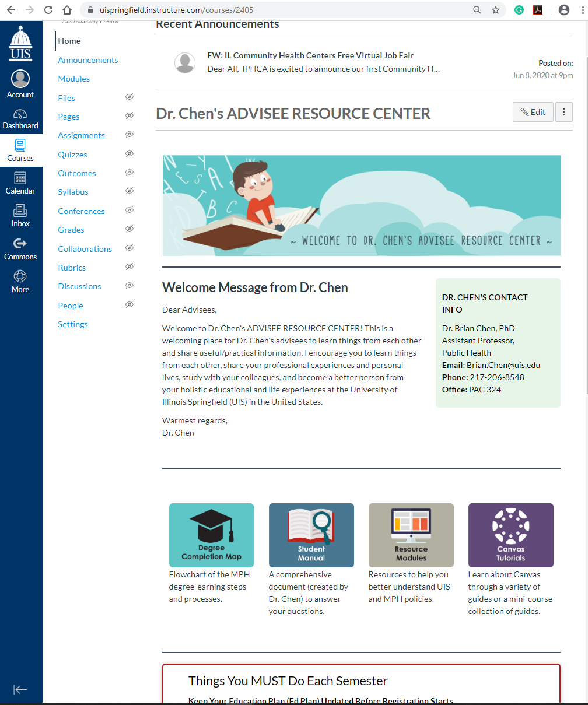Click the UIS logo in global navigation
This screenshot has height=705, width=588.
click(21, 44)
